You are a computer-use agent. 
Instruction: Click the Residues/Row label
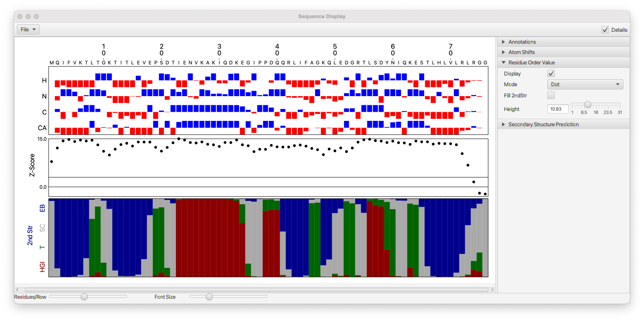coord(30,297)
